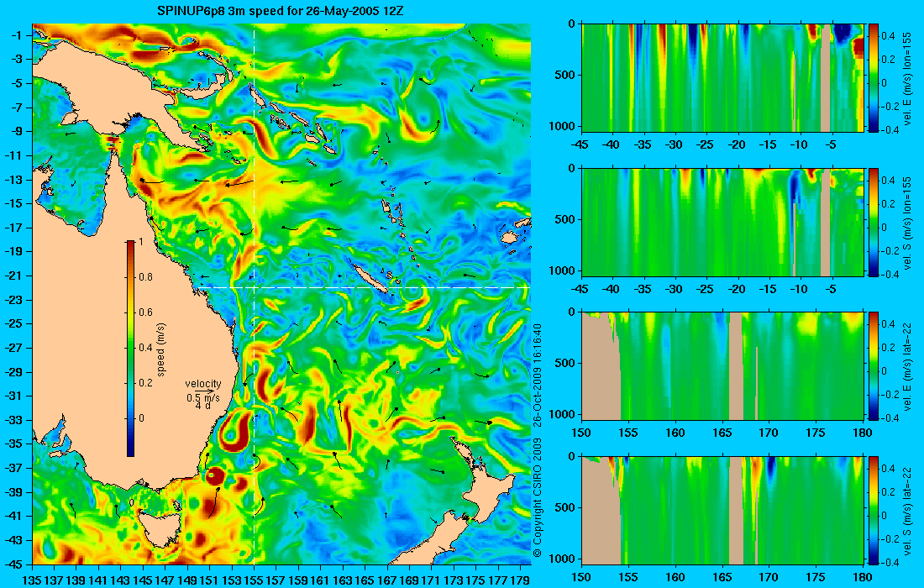Click the solid red circular eddy near 151E, 38S
The height and width of the screenshot is (588, 924).
click(214, 475)
